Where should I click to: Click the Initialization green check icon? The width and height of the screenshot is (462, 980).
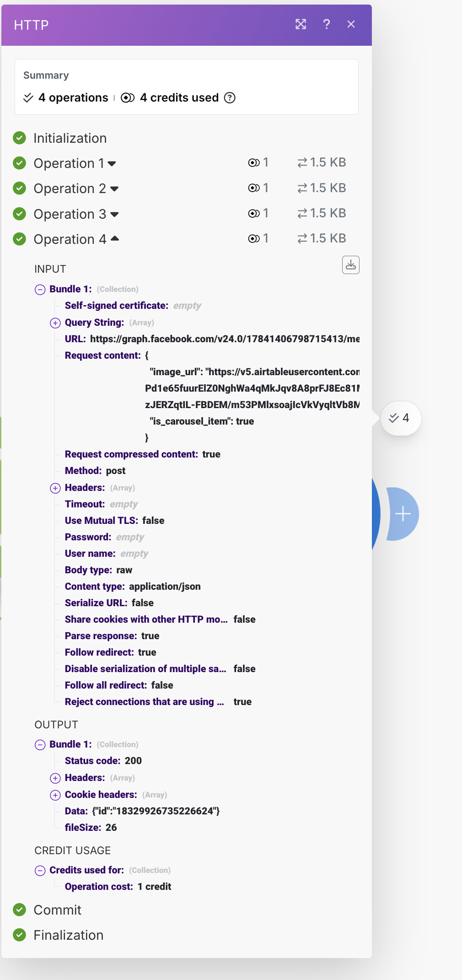(20, 138)
